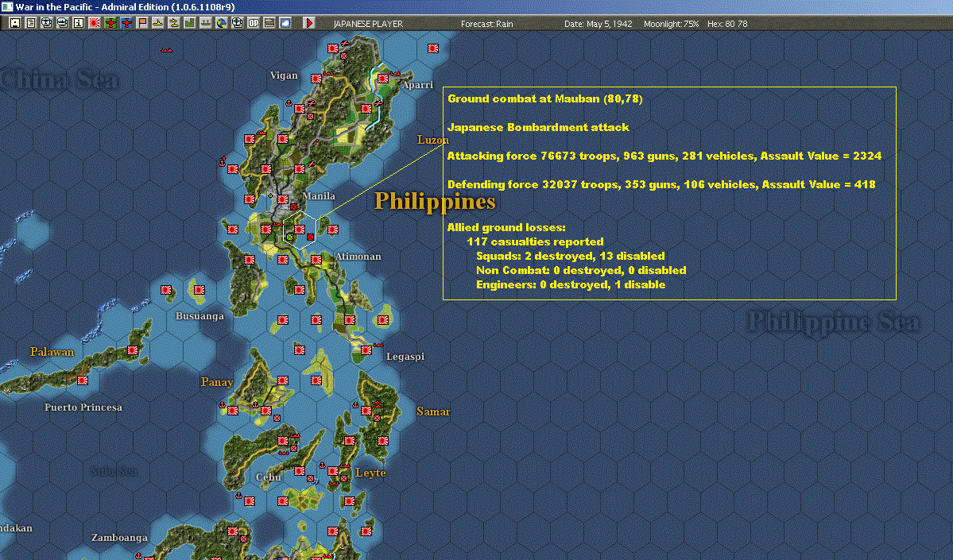Click the gray ship silhouette toolbar icon

pos(205,23)
